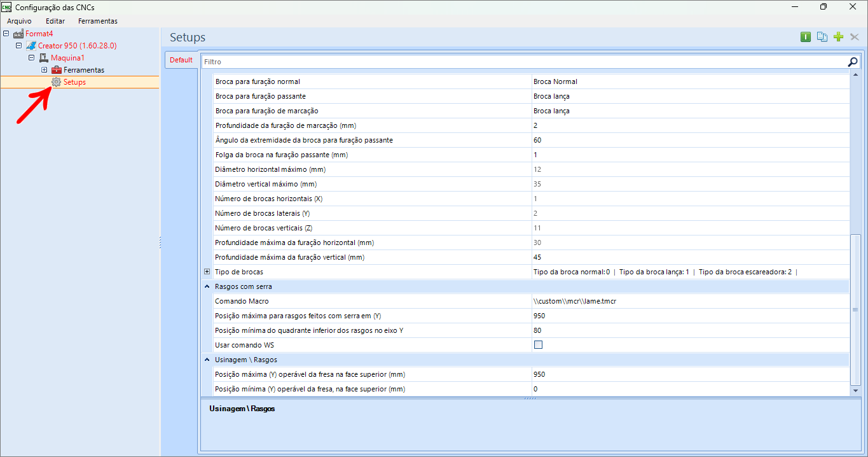Viewport: 868px width, 457px height.
Task: Click the Maquina1 machine icon
Action: point(44,58)
